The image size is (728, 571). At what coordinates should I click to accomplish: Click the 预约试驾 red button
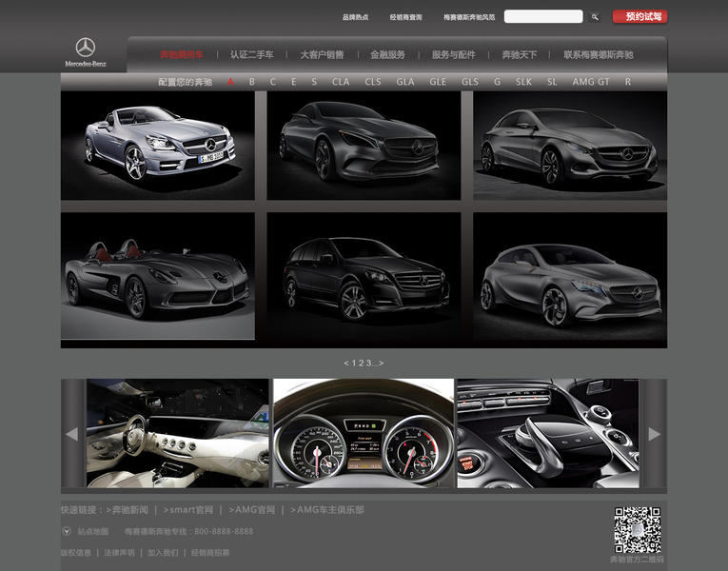639,17
